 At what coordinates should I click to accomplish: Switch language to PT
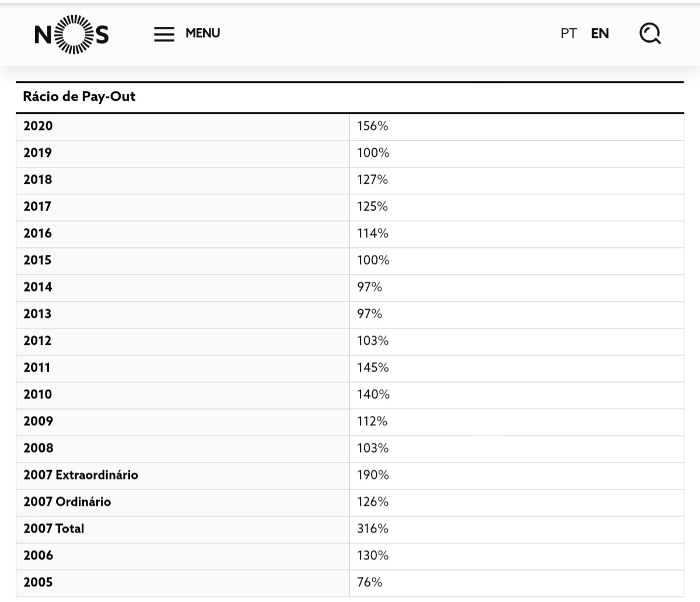[568, 34]
